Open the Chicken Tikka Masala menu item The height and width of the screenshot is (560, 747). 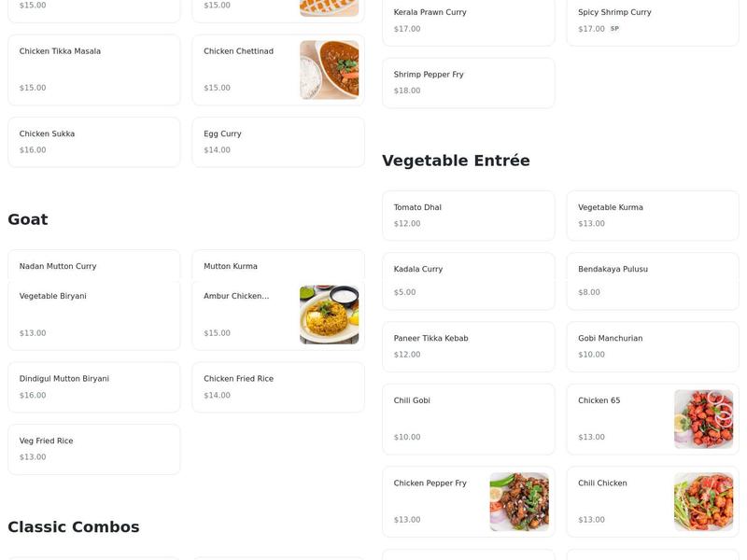[x=93, y=70]
